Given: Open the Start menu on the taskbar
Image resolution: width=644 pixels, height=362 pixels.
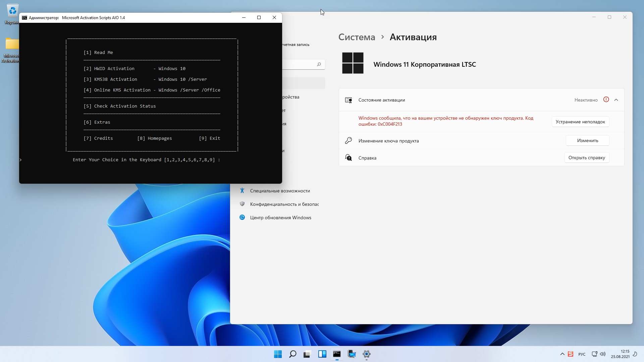Looking at the screenshot, I should pyautogui.click(x=278, y=354).
